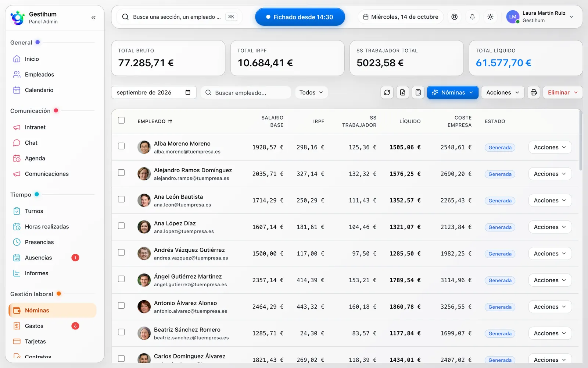Open Acciones for Ana León Bautista

coord(550,201)
